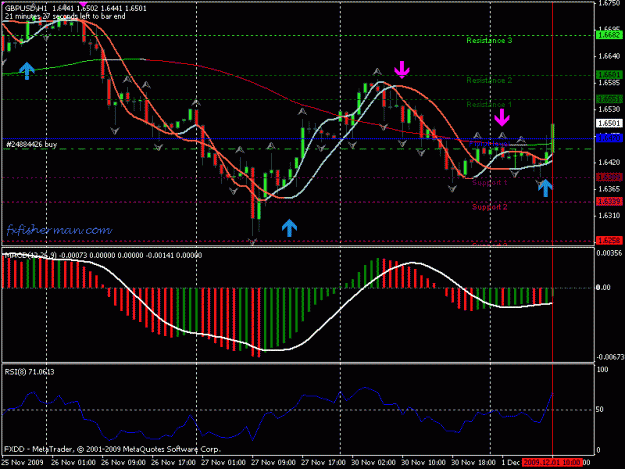This screenshot has height=469, width=625.
Task: Click the 1.6310 price axis value
Action: click(609, 216)
